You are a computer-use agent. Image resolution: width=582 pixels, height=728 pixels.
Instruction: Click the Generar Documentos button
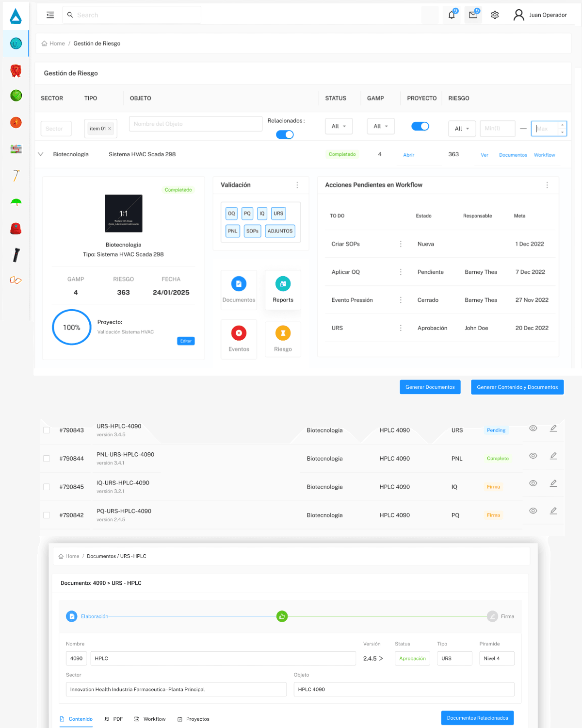point(430,387)
